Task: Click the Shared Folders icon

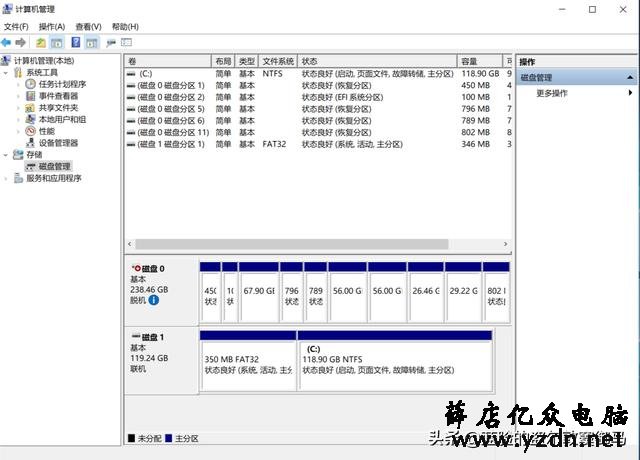Action: pyautogui.click(x=31, y=108)
